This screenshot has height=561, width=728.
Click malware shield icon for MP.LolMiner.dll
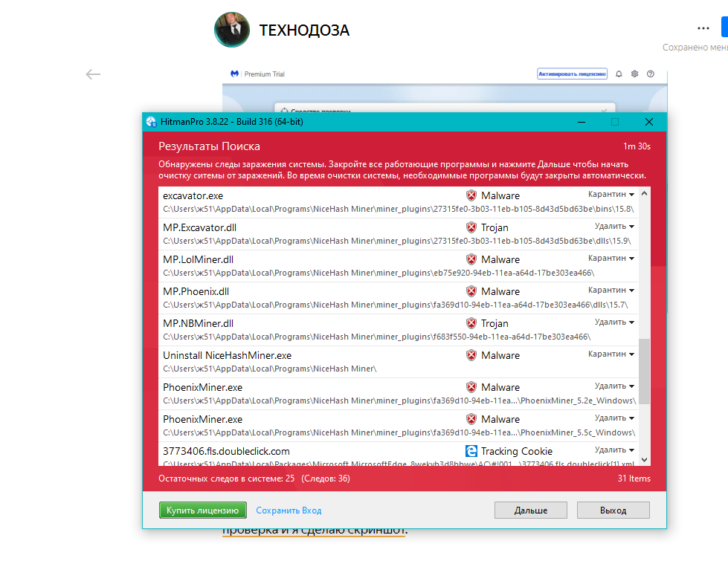coord(471,259)
